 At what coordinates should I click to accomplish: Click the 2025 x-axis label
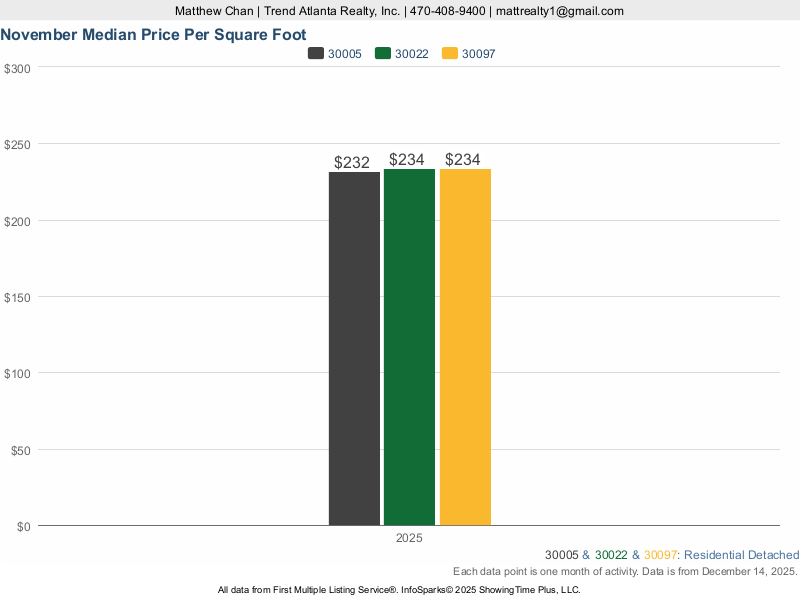[409, 538]
